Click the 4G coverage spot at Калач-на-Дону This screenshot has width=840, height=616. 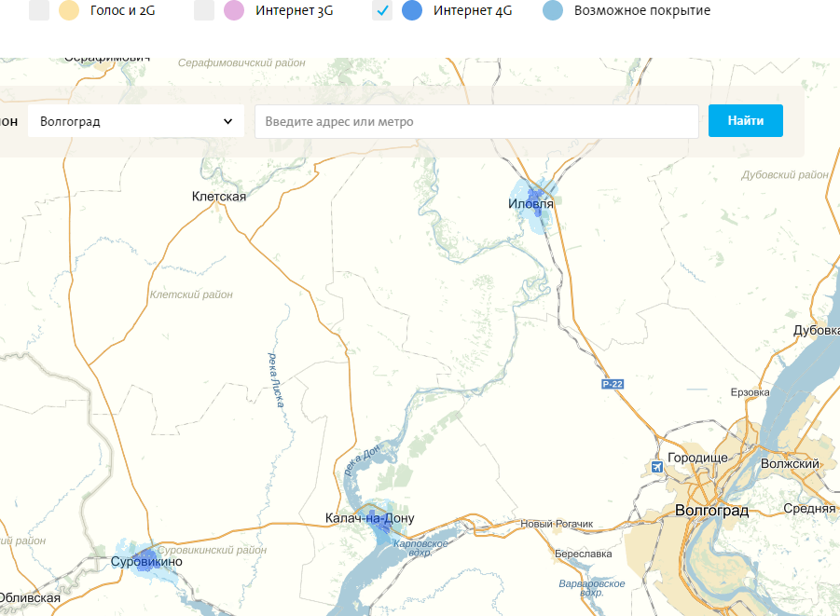tap(381, 528)
